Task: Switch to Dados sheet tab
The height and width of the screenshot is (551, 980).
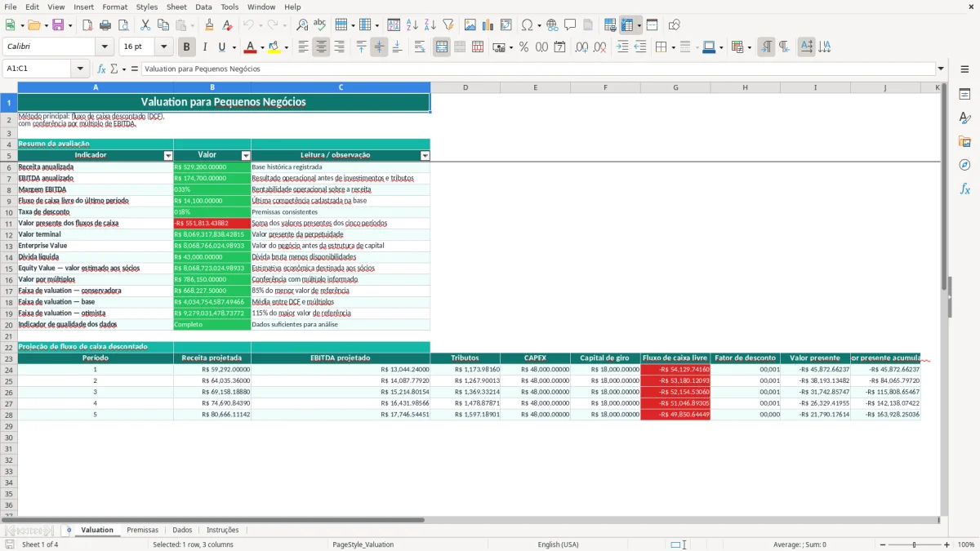Action: pyautogui.click(x=182, y=530)
